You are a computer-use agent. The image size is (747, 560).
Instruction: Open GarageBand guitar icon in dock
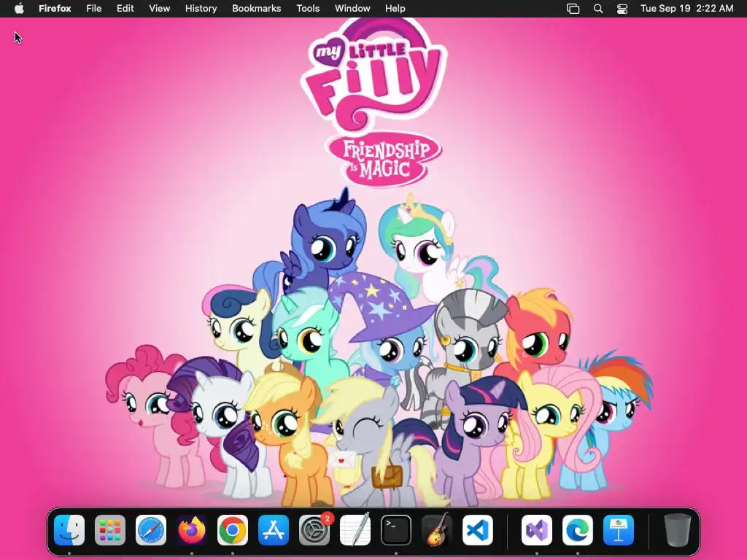437,530
